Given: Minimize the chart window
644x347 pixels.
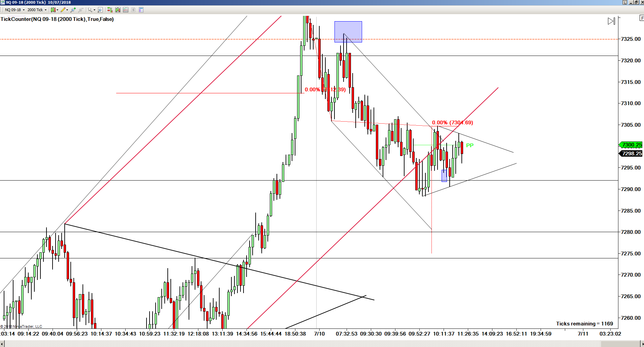Looking at the screenshot, I should 631,2.
